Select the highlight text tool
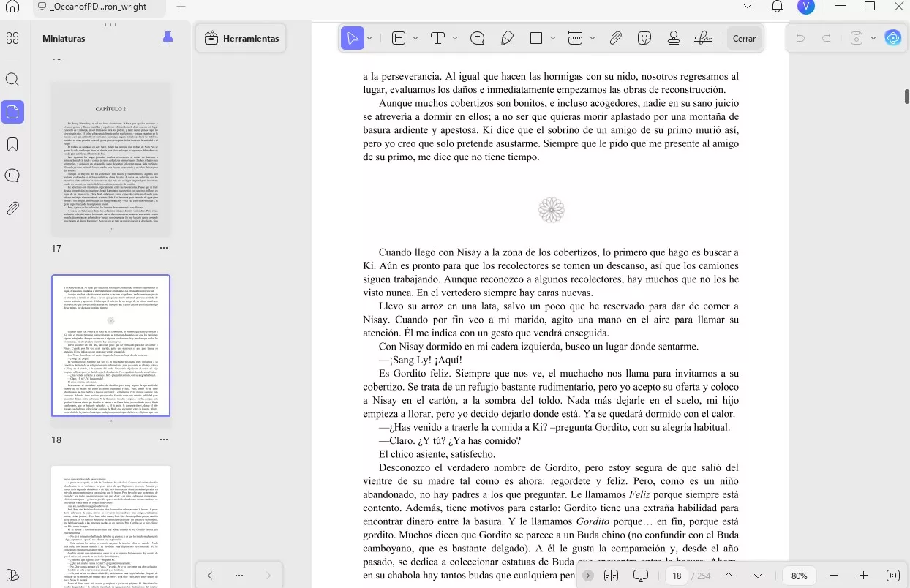The width and height of the screenshot is (910, 588). pyautogui.click(x=399, y=39)
